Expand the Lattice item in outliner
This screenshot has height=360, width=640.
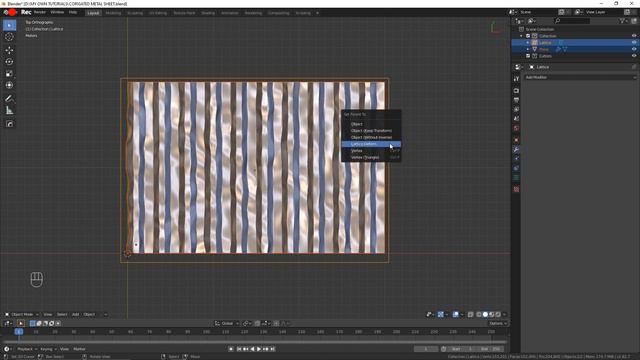(528, 42)
